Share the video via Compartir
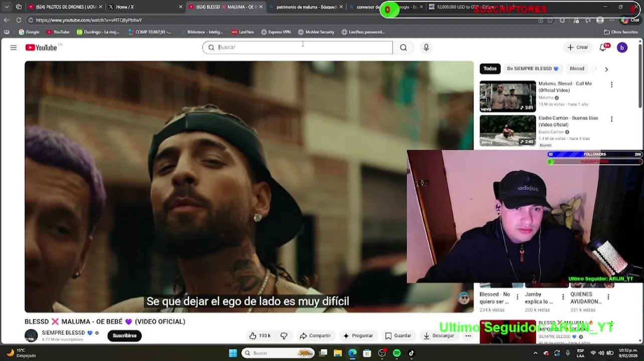The height and width of the screenshot is (361, 644). pyautogui.click(x=315, y=335)
